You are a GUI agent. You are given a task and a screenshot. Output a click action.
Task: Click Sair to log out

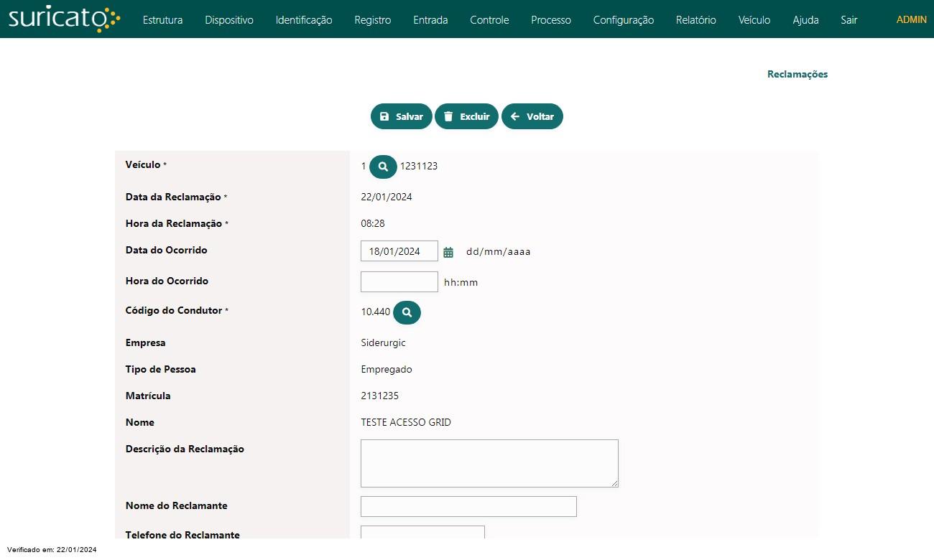(x=849, y=20)
